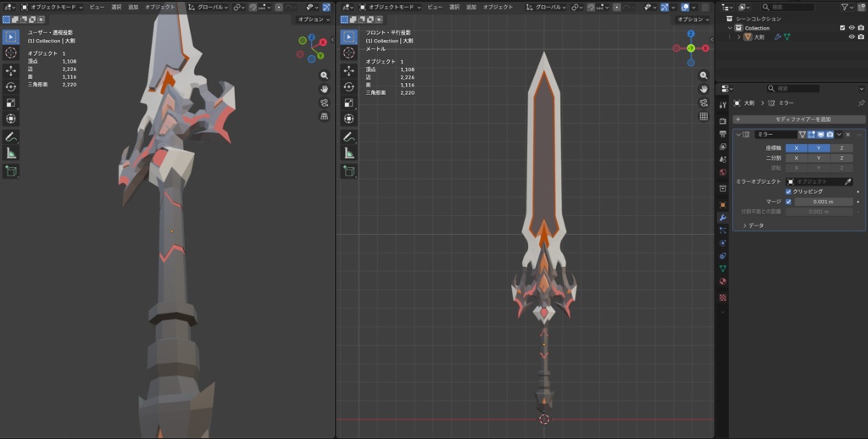Image resolution: width=868 pixels, height=439 pixels.
Task: Toggle 二分割 Y axis button
Action: pyautogui.click(x=819, y=158)
